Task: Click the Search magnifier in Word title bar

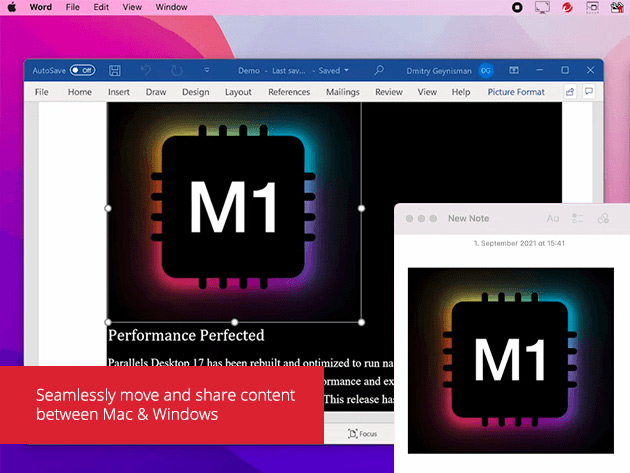Action: click(x=379, y=70)
